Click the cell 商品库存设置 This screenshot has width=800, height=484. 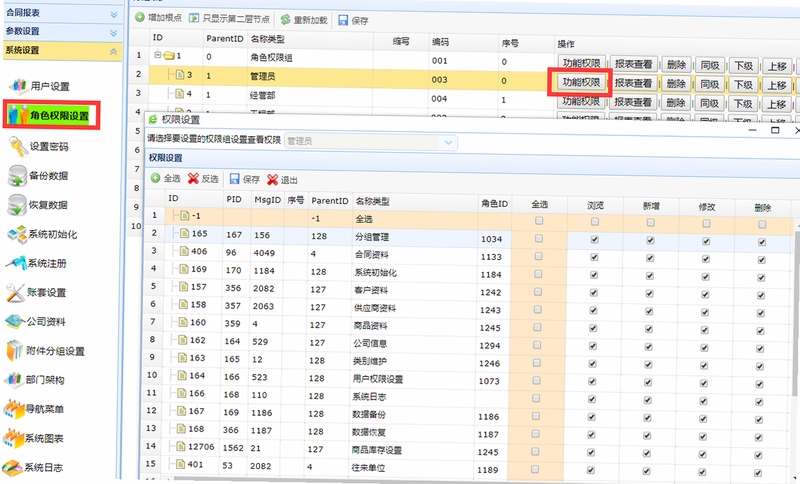(x=377, y=449)
